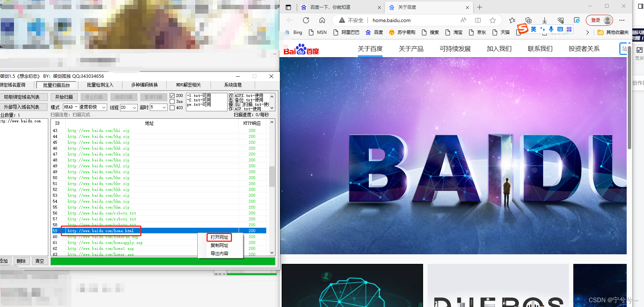This screenshot has width=644, height=307.
Task: Open the 苏宁易购 bookmark
Action: (x=402, y=32)
